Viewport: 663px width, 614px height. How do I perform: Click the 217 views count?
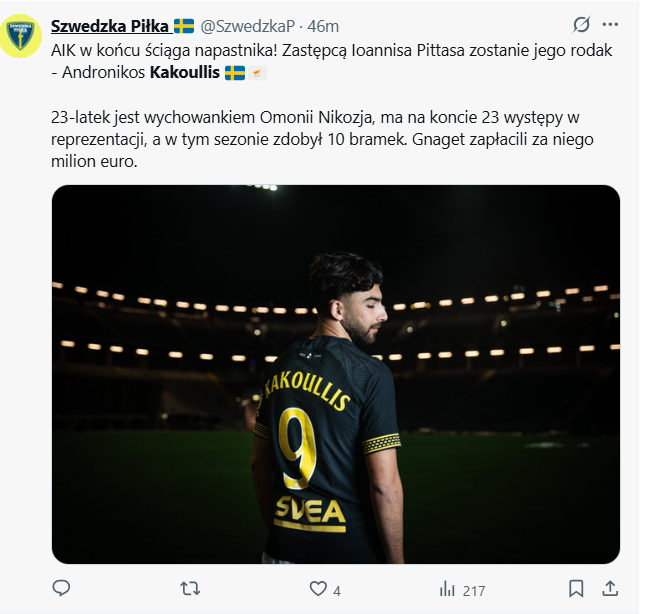point(473,590)
